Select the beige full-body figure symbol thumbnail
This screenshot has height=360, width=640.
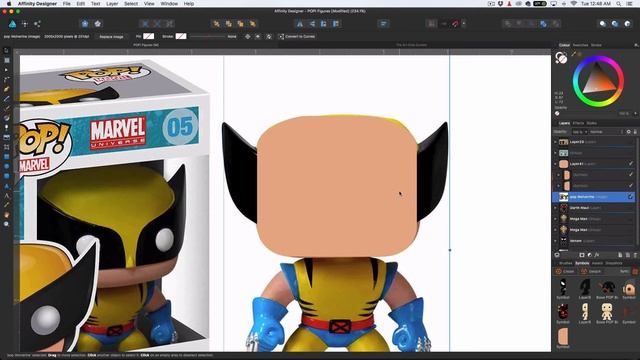coord(607,312)
